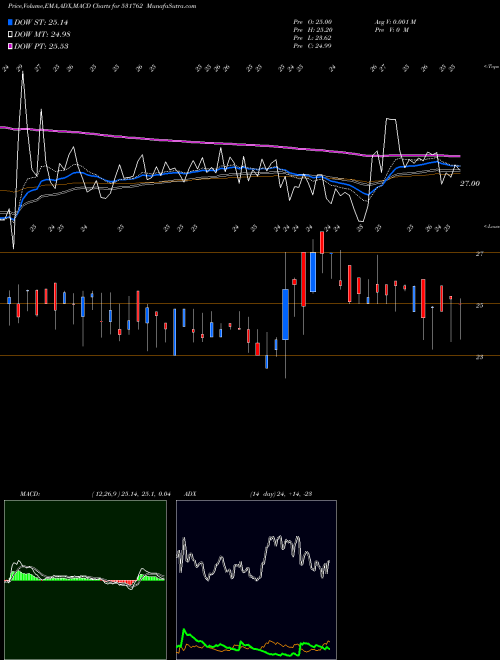
Task: Click the 'Pre L: 23.62' low value
Action: click(x=312, y=38)
